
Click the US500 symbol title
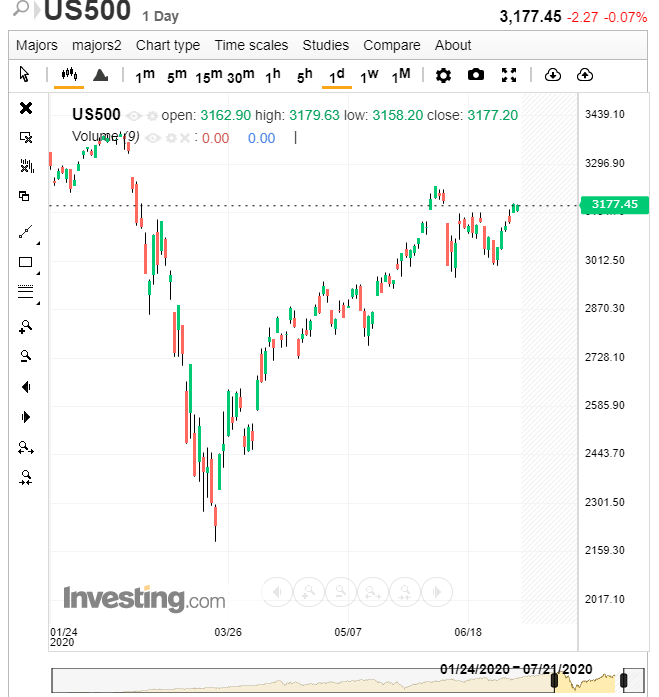87,11
